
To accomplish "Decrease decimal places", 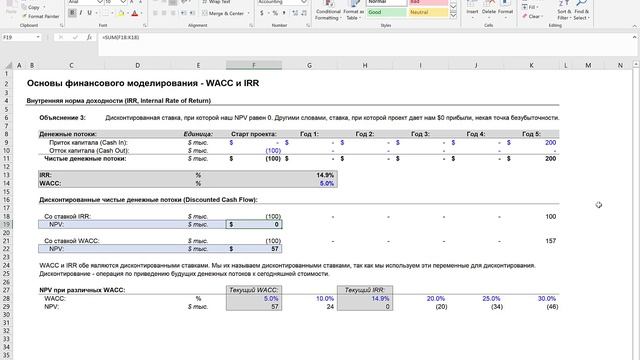I will pyautogui.click(x=304, y=13).
